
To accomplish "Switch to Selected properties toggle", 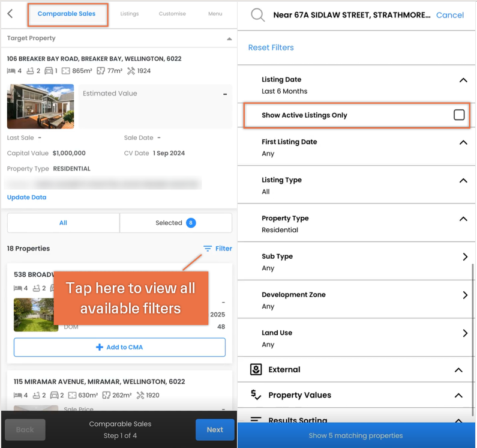I will (176, 223).
